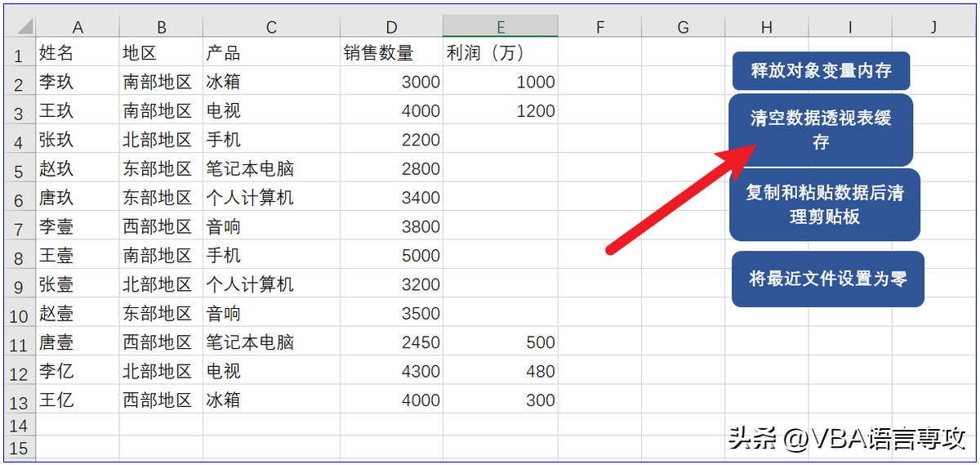The width and height of the screenshot is (980, 465).
Task: Select the 地区 header cell
Action: click(x=161, y=53)
